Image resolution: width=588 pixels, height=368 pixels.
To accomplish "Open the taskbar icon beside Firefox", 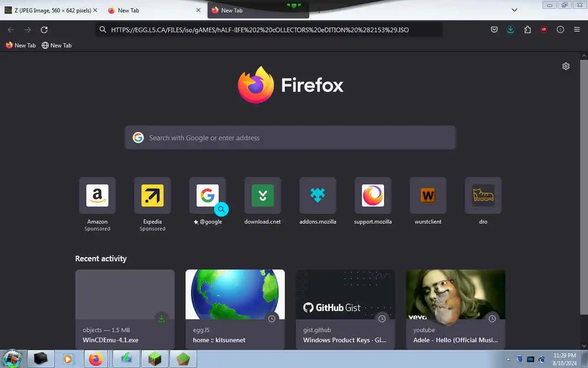I will coord(126,359).
